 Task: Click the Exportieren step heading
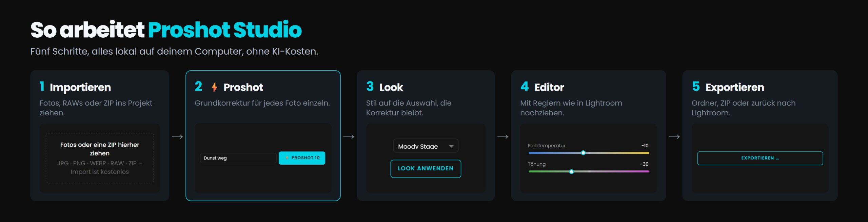[735, 87]
